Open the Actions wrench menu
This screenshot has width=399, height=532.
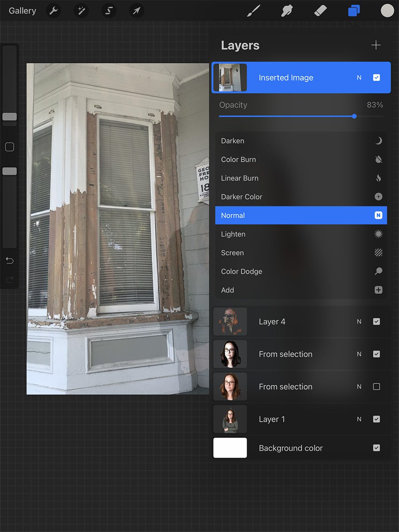[54, 11]
